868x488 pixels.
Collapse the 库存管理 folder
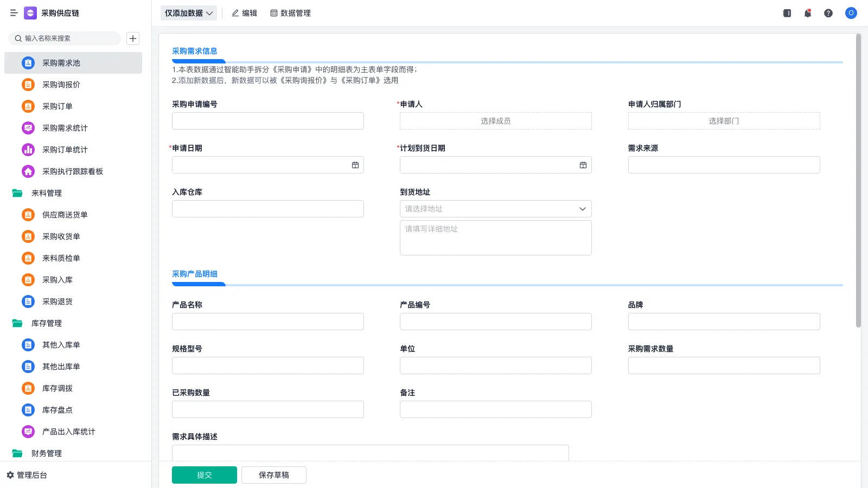[17, 323]
